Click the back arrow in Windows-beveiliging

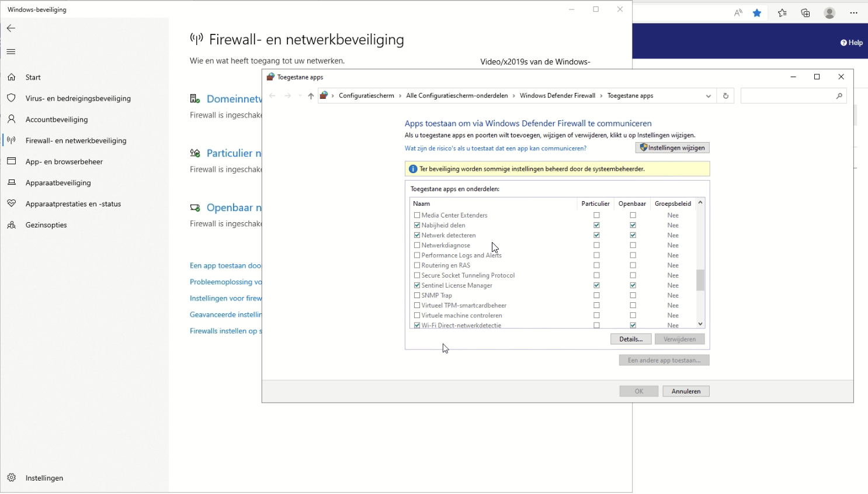[x=11, y=28]
